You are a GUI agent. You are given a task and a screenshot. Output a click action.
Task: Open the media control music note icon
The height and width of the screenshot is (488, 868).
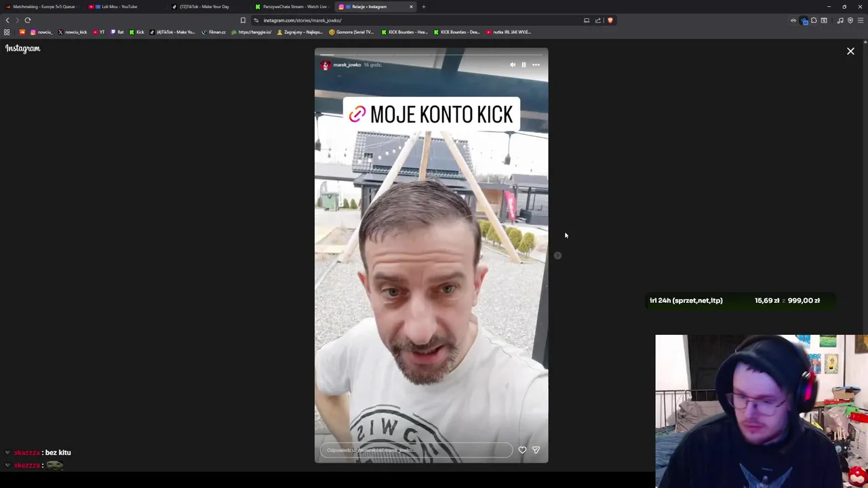point(840,20)
